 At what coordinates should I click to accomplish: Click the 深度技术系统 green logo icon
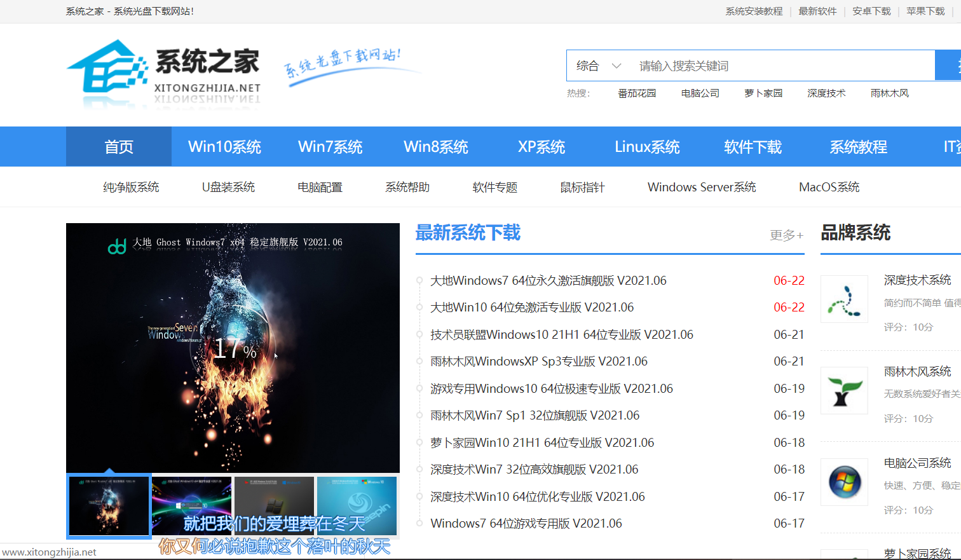tap(844, 298)
